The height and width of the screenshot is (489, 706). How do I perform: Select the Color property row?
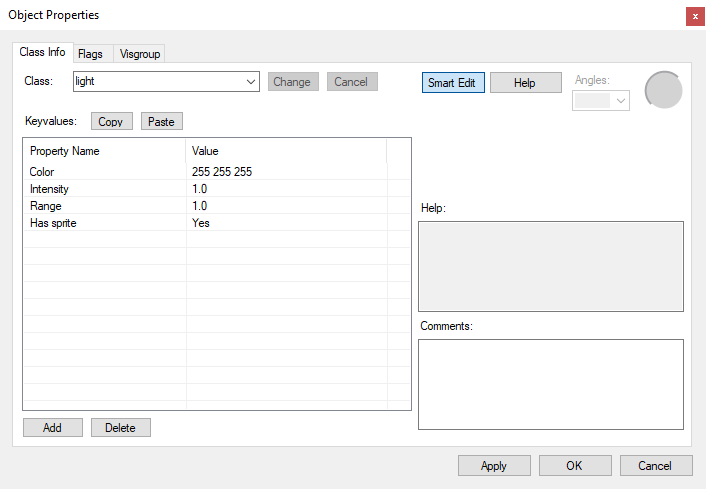105,172
